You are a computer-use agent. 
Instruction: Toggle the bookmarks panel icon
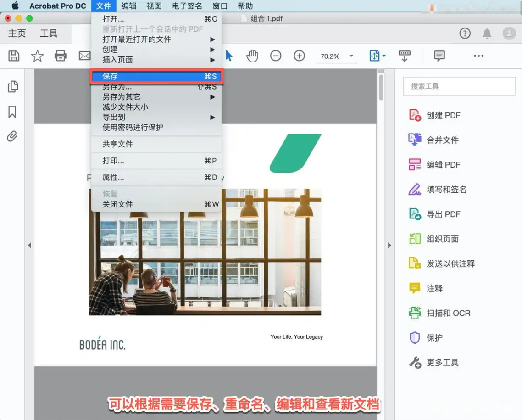click(12, 112)
